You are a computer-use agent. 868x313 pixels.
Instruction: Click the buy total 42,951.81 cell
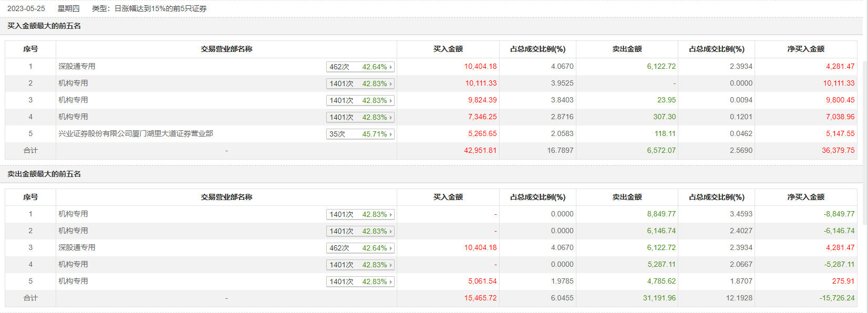pos(480,150)
